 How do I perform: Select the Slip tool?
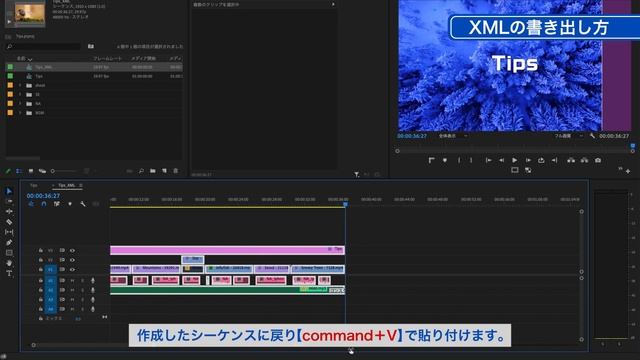(9, 232)
